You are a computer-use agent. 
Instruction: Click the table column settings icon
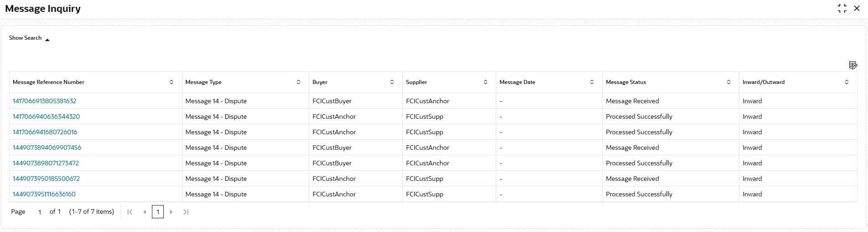click(852, 65)
